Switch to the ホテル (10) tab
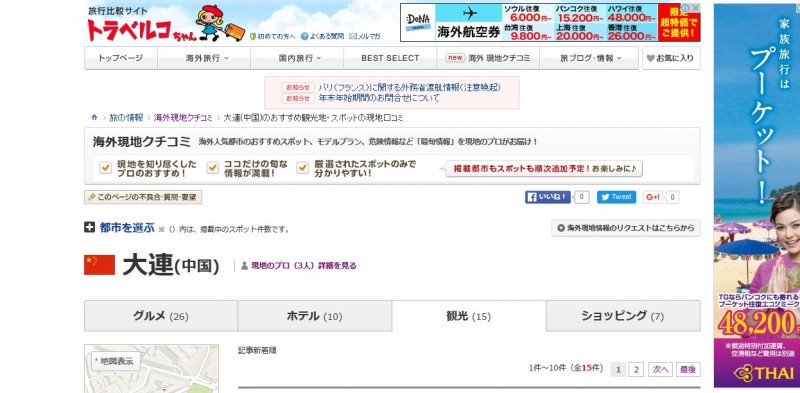The image size is (800, 393). (315, 316)
